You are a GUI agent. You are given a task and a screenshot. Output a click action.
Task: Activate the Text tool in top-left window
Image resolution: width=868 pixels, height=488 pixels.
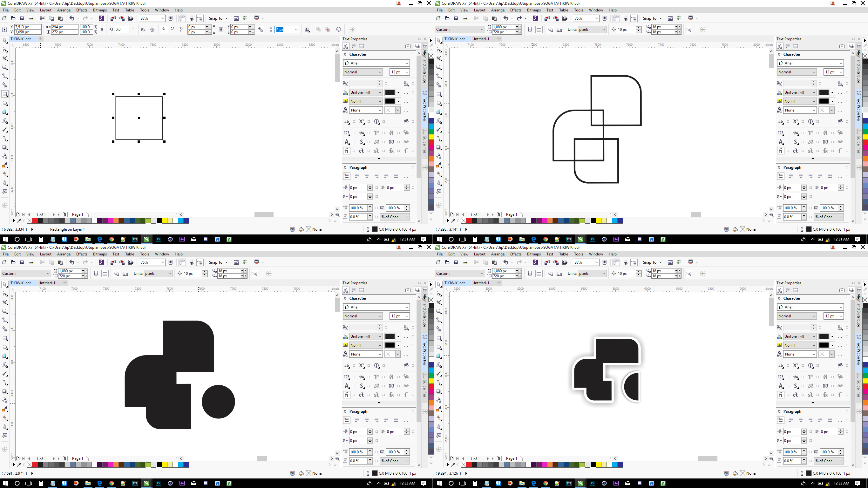click(5, 121)
